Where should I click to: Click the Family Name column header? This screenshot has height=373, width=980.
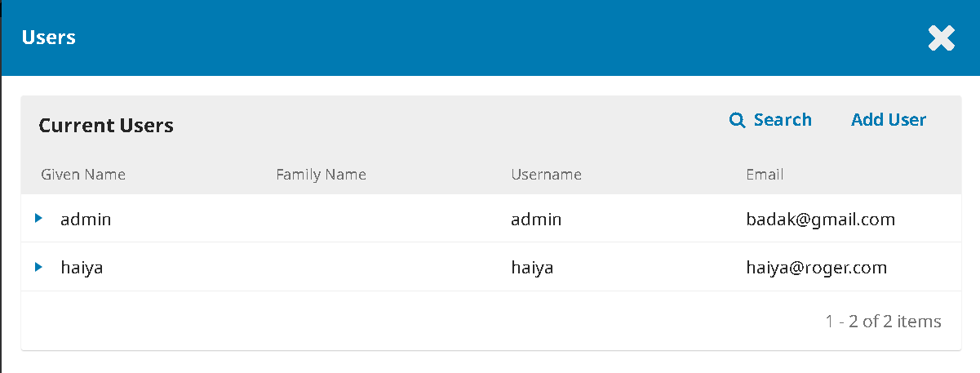pyautogui.click(x=321, y=175)
